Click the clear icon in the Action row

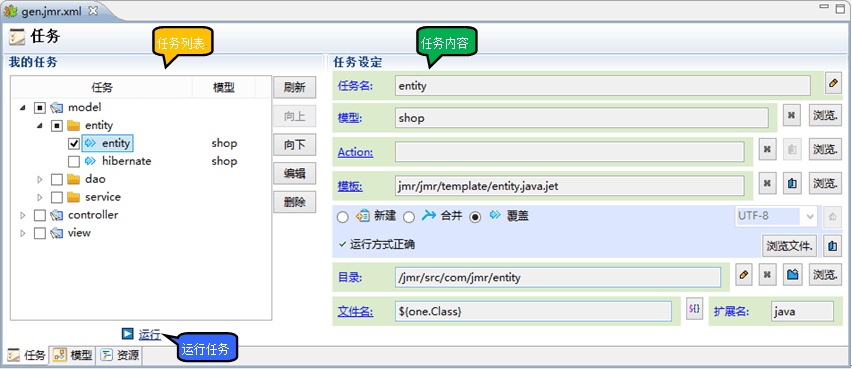[767, 150]
